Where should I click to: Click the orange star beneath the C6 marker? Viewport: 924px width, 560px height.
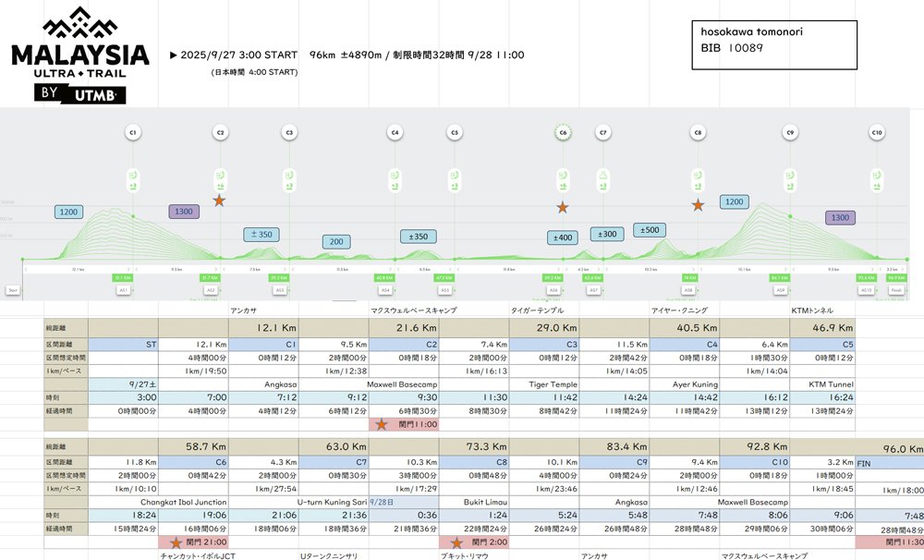coord(562,207)
